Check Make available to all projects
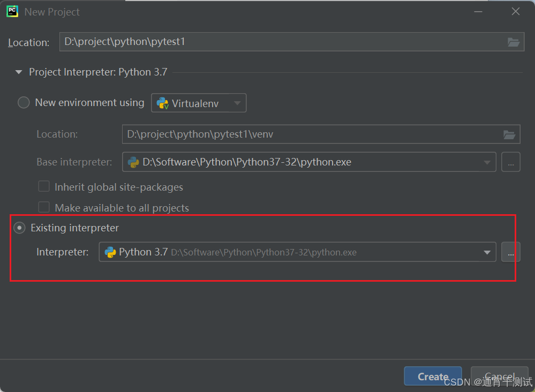 click(44, 207)
